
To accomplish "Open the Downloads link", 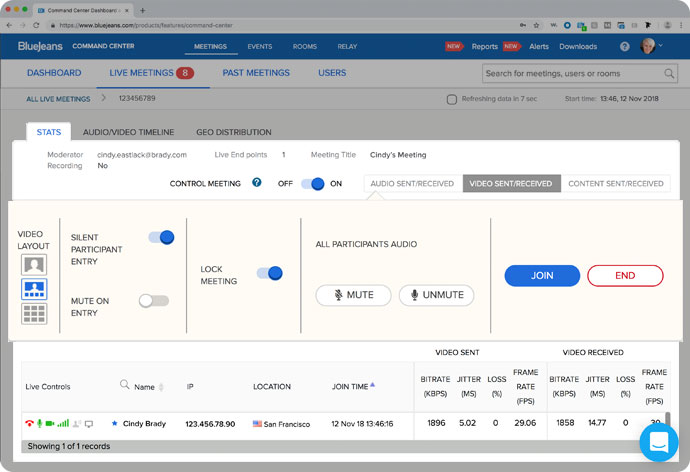I will click(578, 46).
